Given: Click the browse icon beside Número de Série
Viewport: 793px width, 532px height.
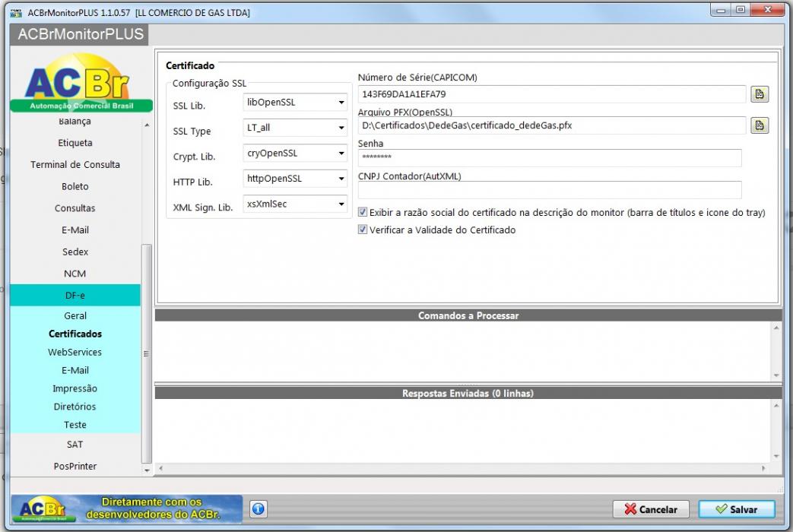Looking at the screenshot, I should click(x=759, y=94).
